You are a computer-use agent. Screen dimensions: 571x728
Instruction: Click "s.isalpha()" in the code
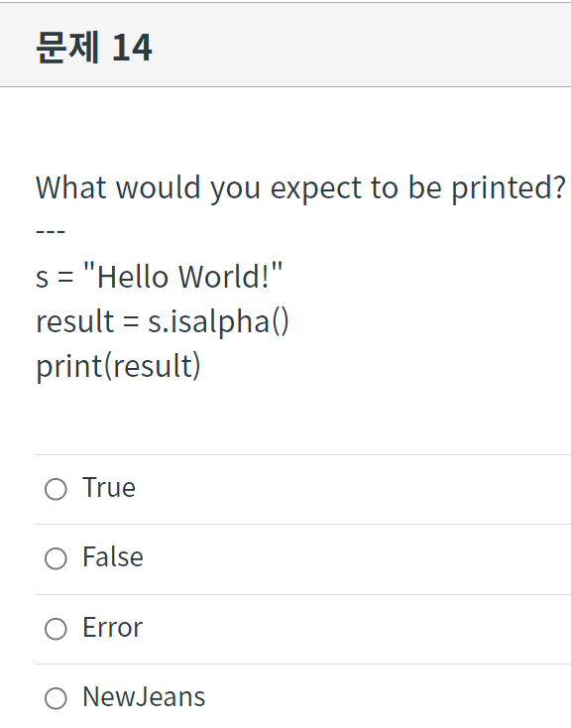click(x=218, y=321)
